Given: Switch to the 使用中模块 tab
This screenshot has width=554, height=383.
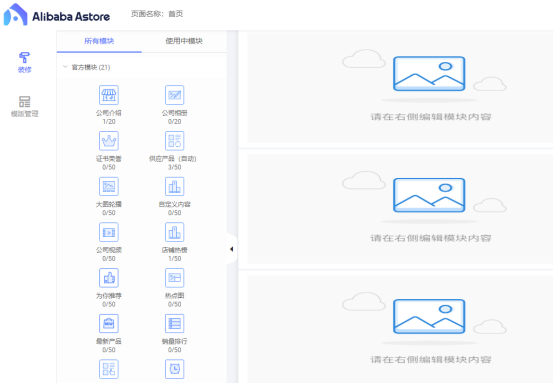Looking at the screenshot, I should point(184,41).
